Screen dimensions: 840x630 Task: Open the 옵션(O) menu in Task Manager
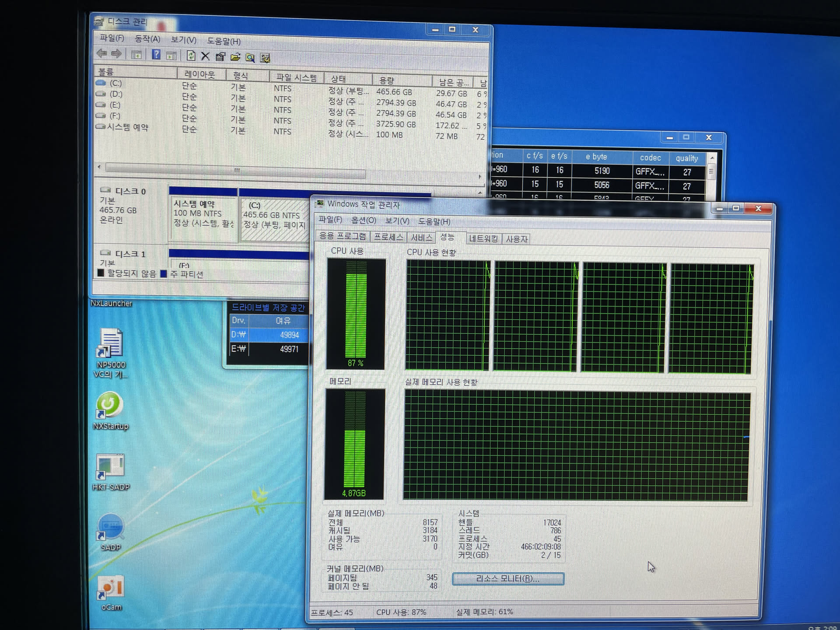pyautogui.click(x=363, y=220)
